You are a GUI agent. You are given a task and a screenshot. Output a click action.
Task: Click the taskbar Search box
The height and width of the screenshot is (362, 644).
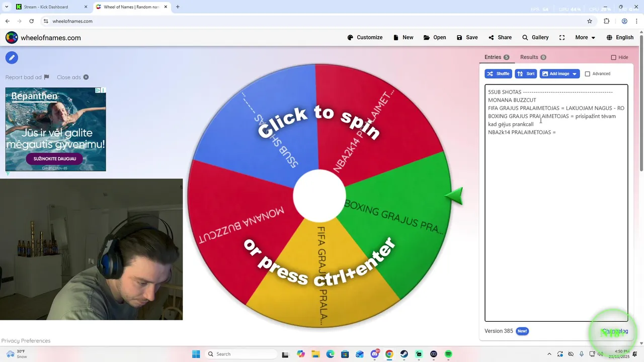pyautogui.click(x=242, y=354)
